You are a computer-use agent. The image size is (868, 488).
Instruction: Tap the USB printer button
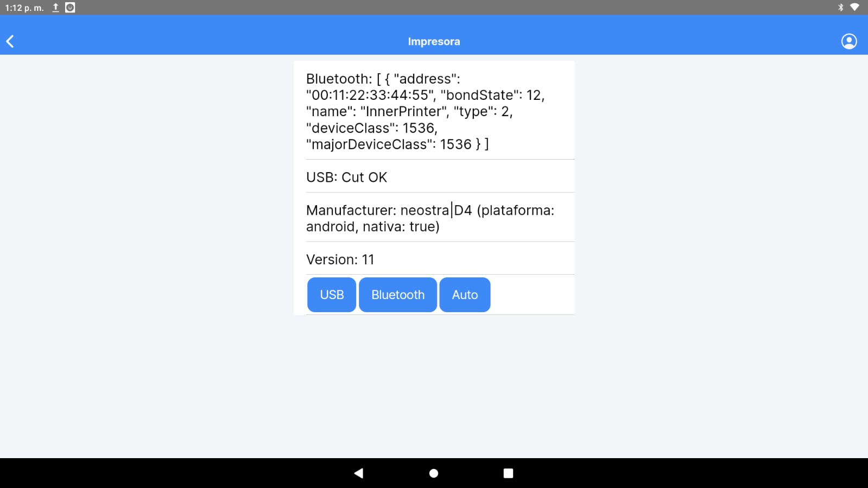point(332,295)
